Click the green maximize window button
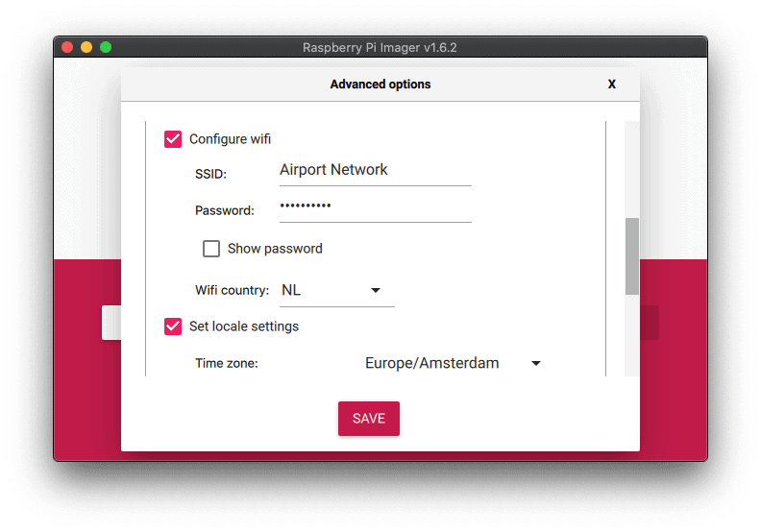 click(106, 47)
